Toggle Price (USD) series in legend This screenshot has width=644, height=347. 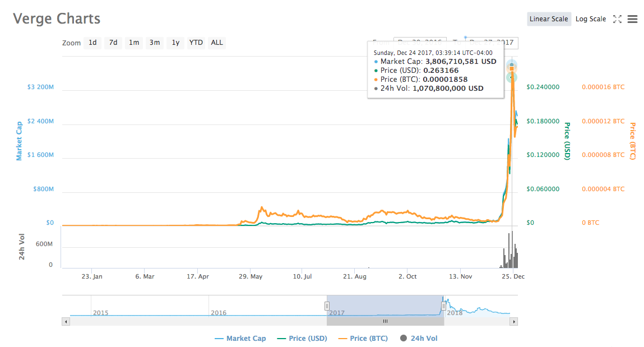coord(302,339)
